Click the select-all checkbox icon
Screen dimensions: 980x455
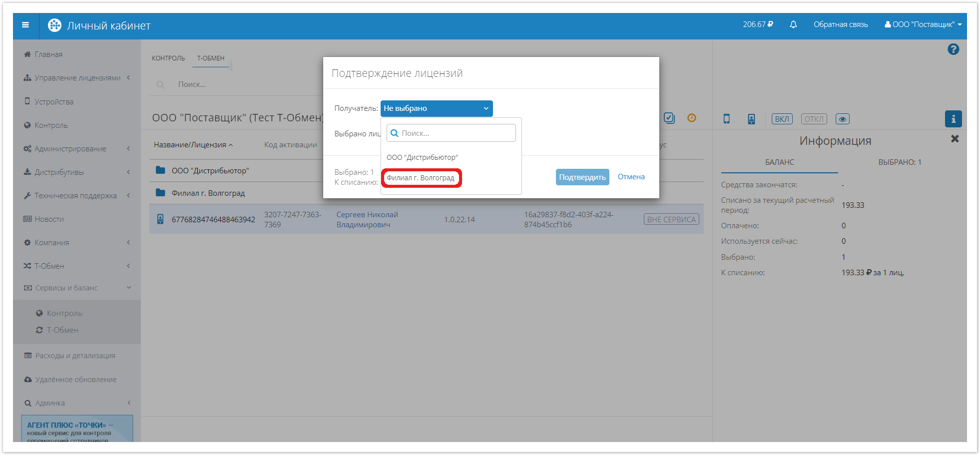pos(669,118)
